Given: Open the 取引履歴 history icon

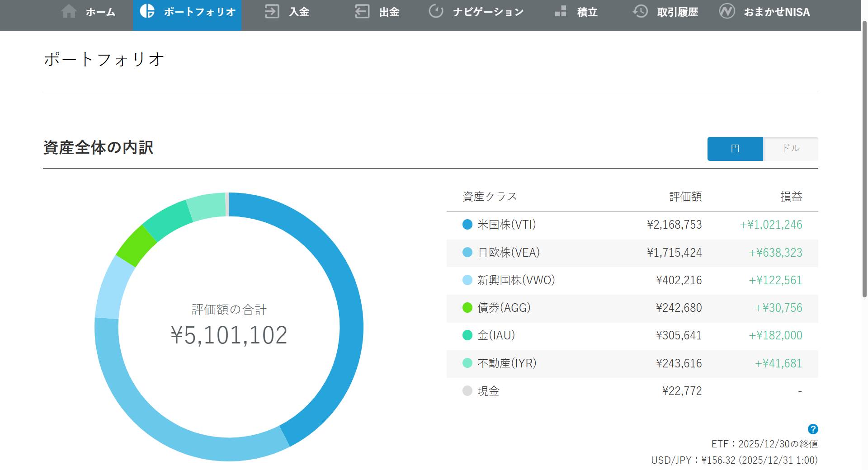Looking at the screenshot, I should (x=639, y=12).
